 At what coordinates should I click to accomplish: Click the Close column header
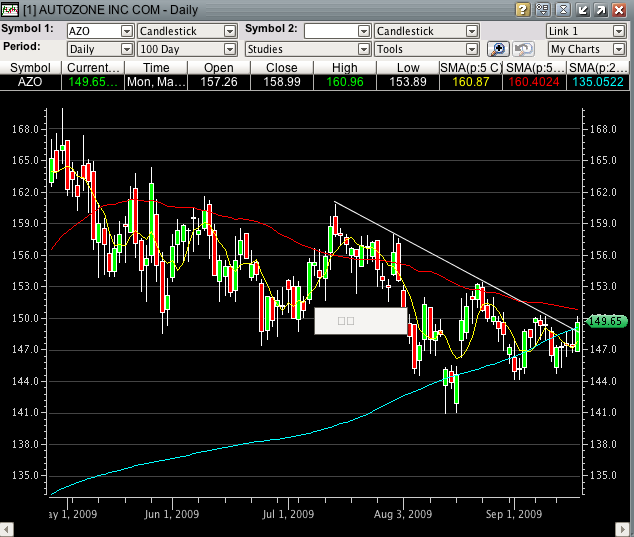coord(282,67)
